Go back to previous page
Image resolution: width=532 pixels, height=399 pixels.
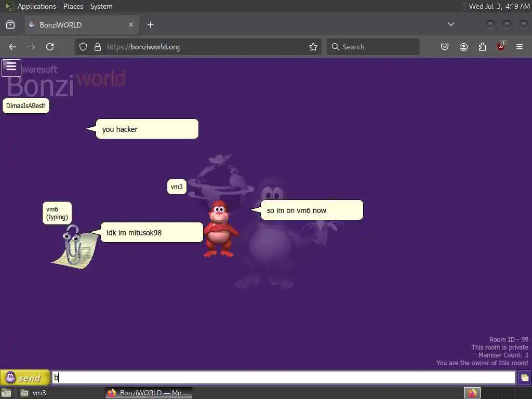12,47
